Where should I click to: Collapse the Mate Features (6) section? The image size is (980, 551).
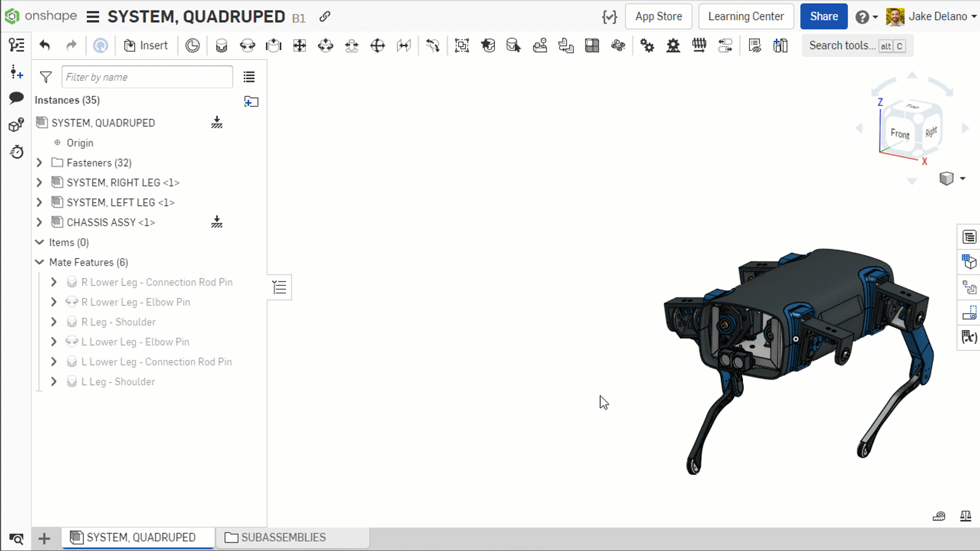coord(39,262)
